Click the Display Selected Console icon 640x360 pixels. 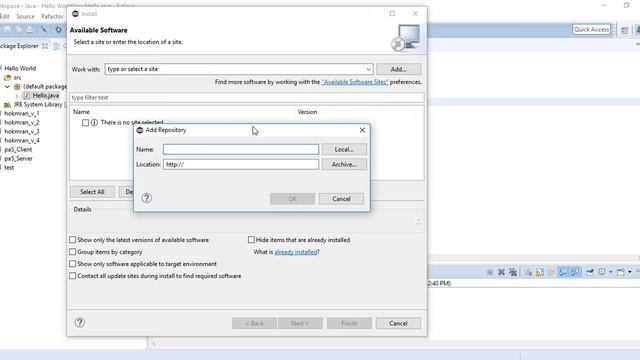point(602,272)
